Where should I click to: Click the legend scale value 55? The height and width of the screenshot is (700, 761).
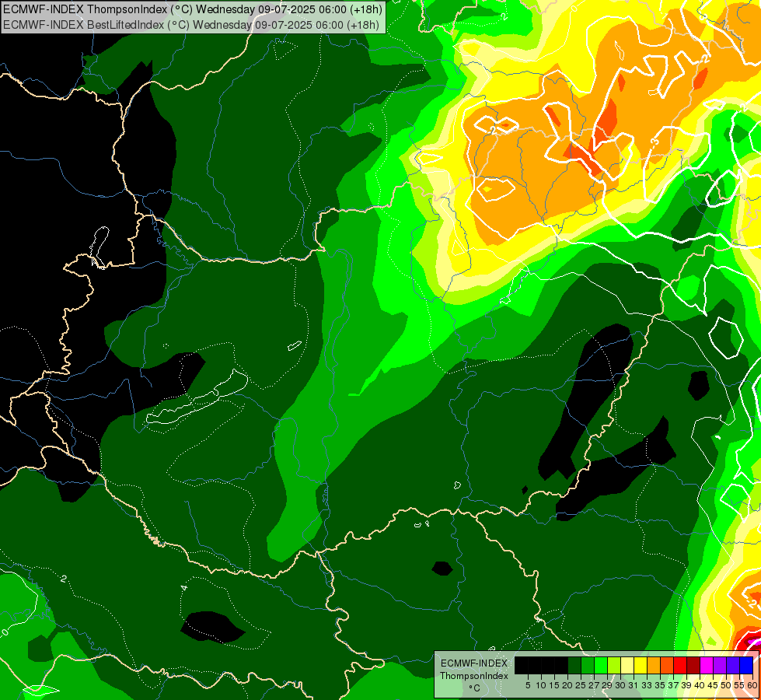(x=739, y=685)
